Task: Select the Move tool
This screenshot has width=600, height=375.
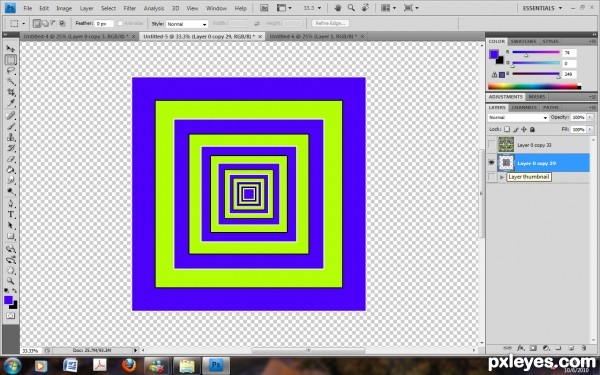Action: [x=11, y=49]
